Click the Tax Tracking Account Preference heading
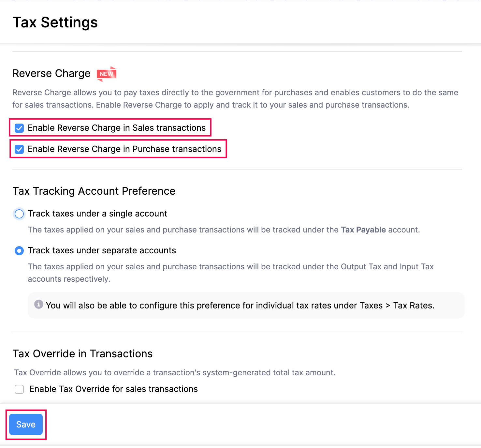481x448 pixels. pyautogui.click(x=94, y=191)
